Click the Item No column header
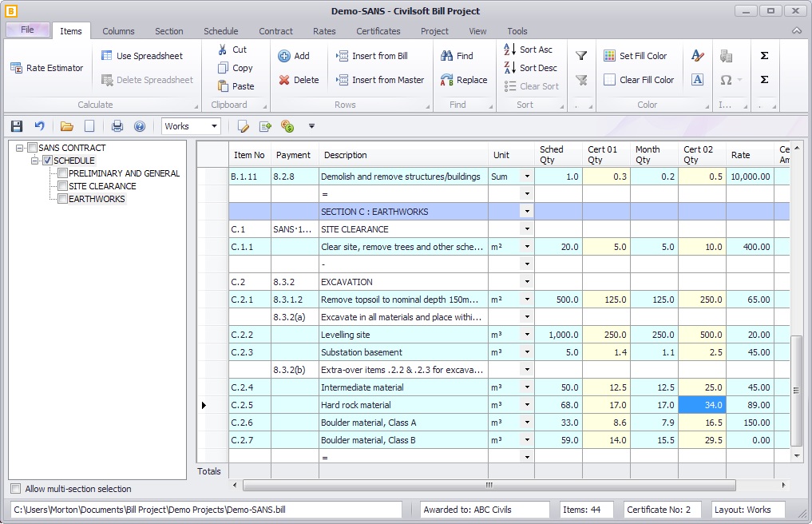Viewport: 812px width, 524px height. (x=250, y=155)
